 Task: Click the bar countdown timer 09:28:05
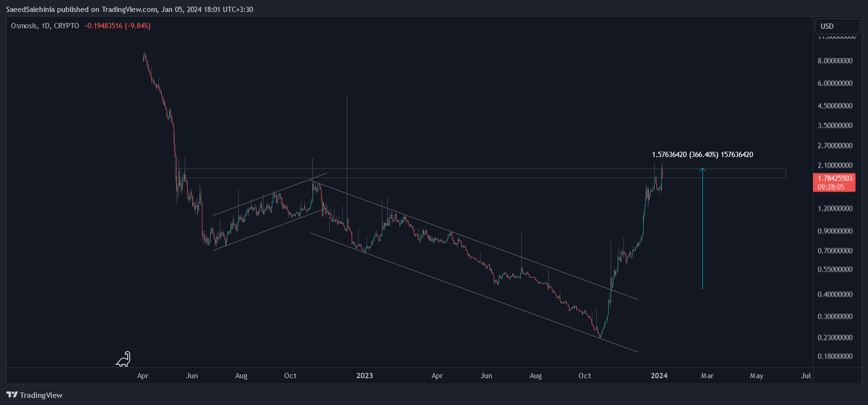point(831,187)
